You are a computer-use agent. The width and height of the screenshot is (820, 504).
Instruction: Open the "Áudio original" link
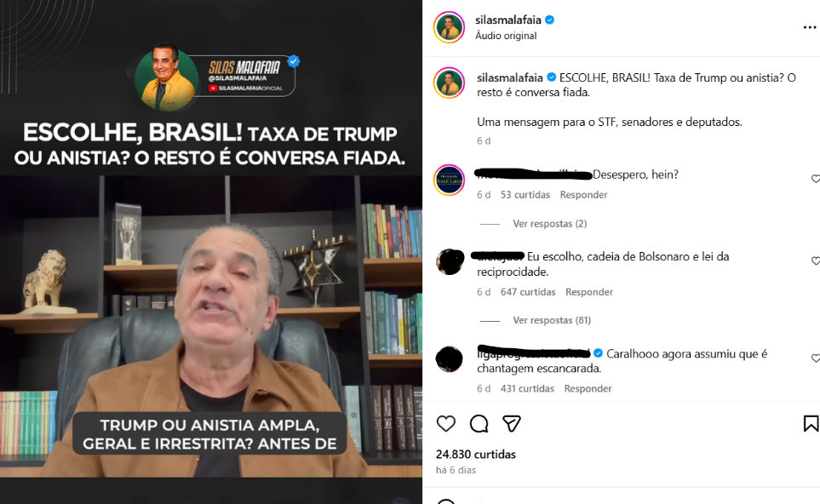506,36
